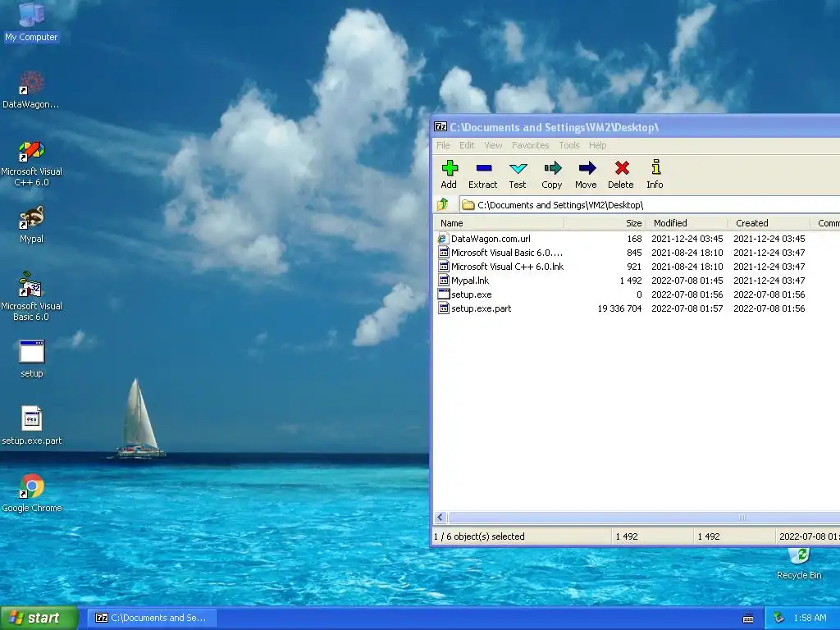Click the 7z icon in the window title bar
The width and height of the screenshot is (840, 630).
coord(441,127)
